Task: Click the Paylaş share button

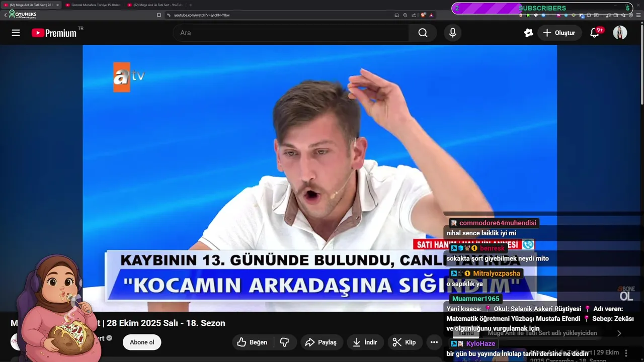Action: tap(321, 342)
